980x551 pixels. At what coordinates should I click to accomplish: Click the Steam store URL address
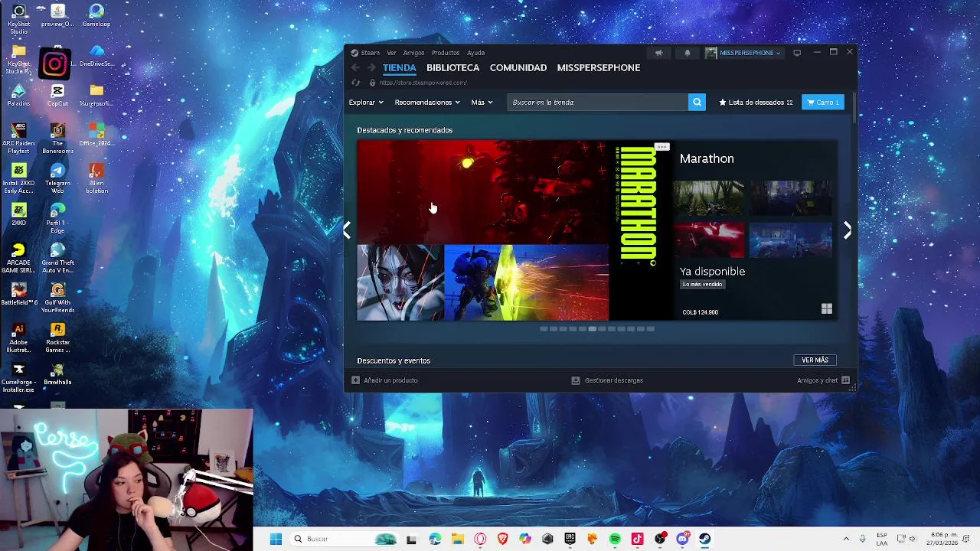(423, 83)
